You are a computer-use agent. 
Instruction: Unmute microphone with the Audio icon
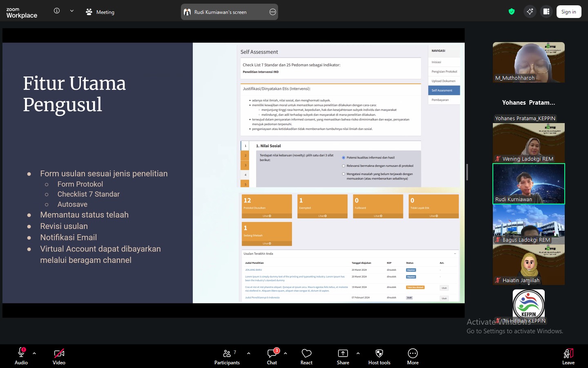[21, 353]
